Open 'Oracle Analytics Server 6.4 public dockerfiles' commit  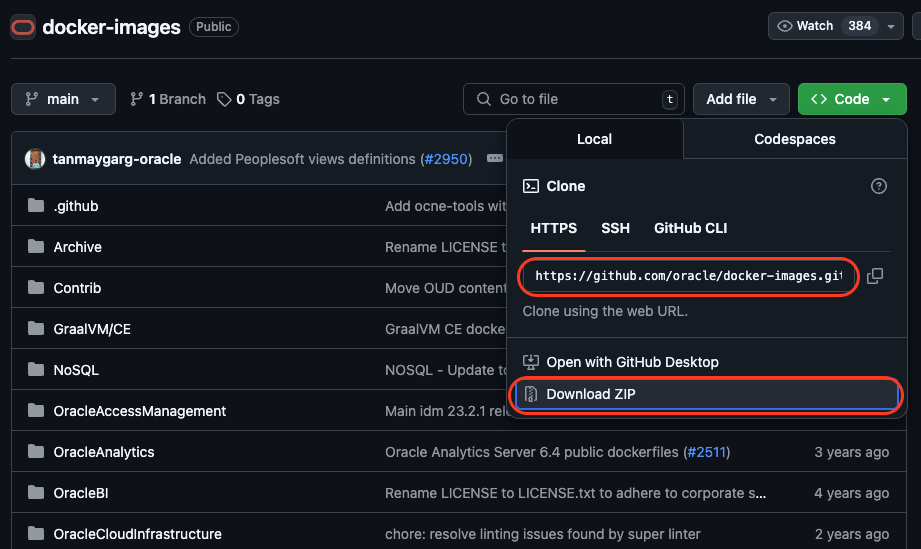tap(531, 452)
